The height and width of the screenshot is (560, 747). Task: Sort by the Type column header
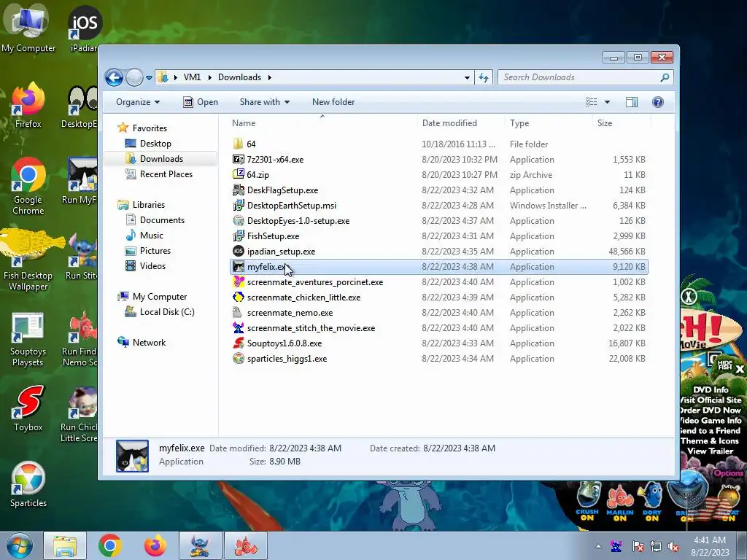(549, 122)
